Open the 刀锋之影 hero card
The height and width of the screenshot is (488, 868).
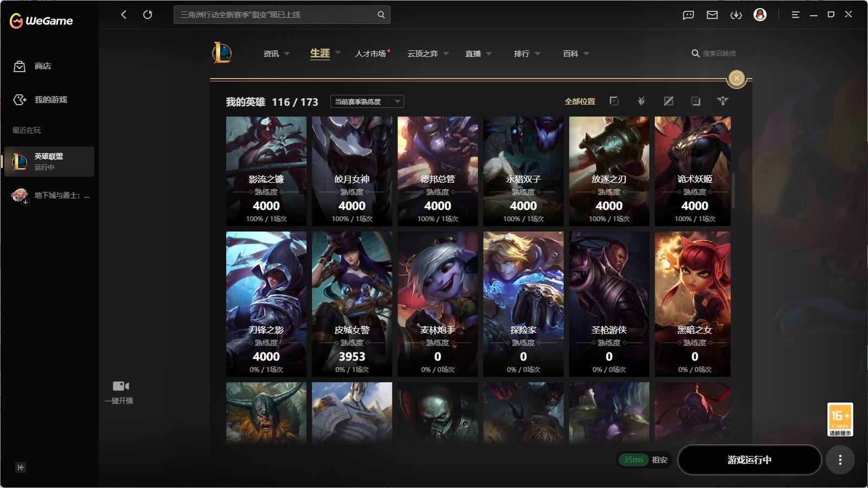click(x=266, y=304)
